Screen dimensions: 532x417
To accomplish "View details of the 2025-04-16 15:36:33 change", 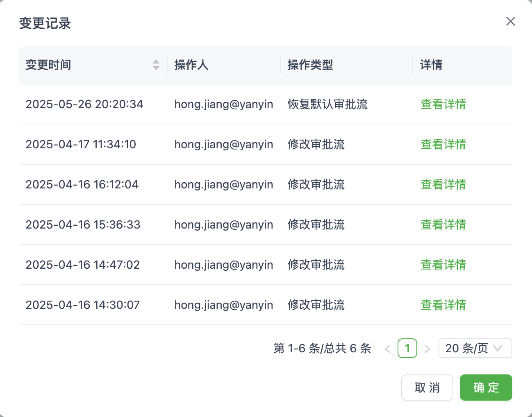I will click(443, 225).
